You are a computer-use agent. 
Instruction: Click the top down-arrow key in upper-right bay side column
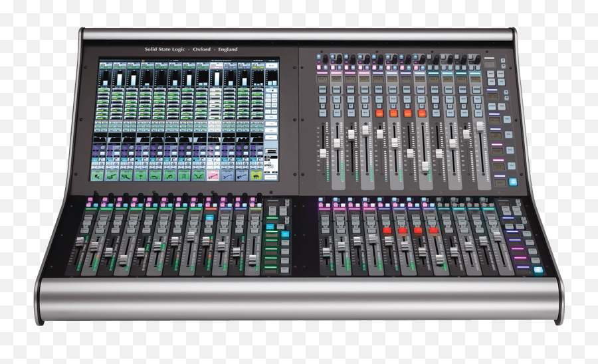504,66
